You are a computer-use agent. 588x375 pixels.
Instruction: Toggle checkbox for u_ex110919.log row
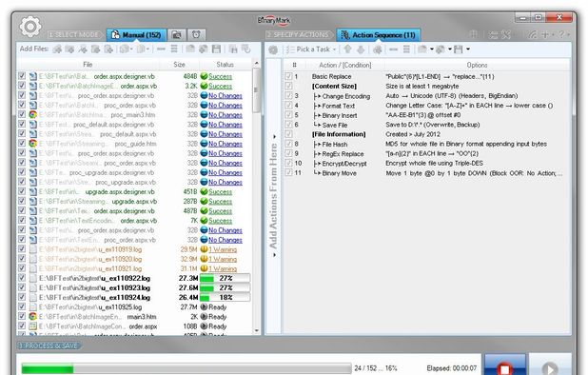click(22, 249)
